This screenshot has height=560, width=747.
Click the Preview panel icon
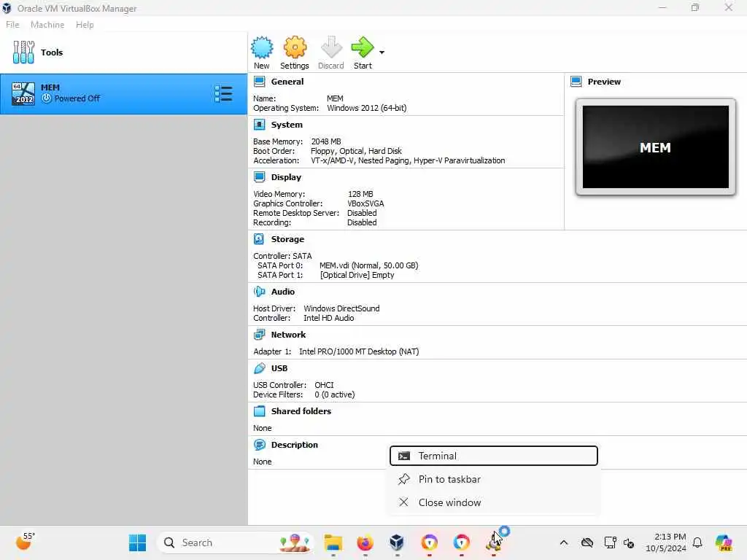(x=576, y=82)
